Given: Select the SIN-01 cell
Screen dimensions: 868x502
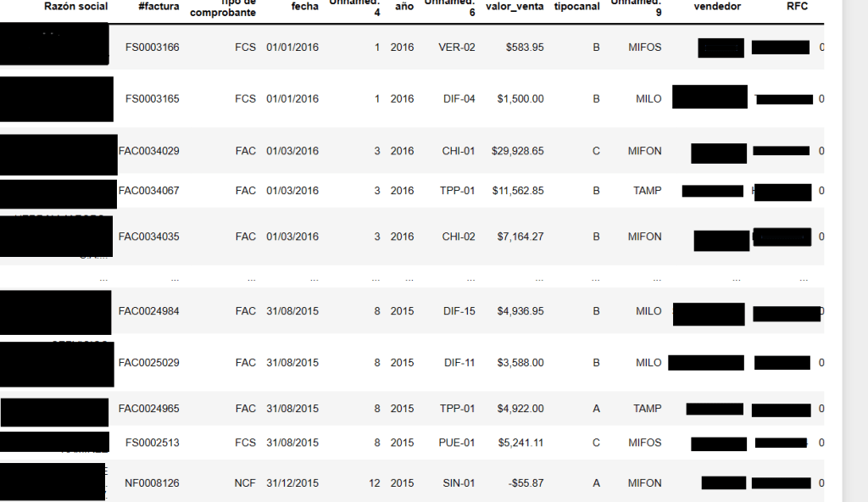Looking at the screenshot, I should pos(459,483).
